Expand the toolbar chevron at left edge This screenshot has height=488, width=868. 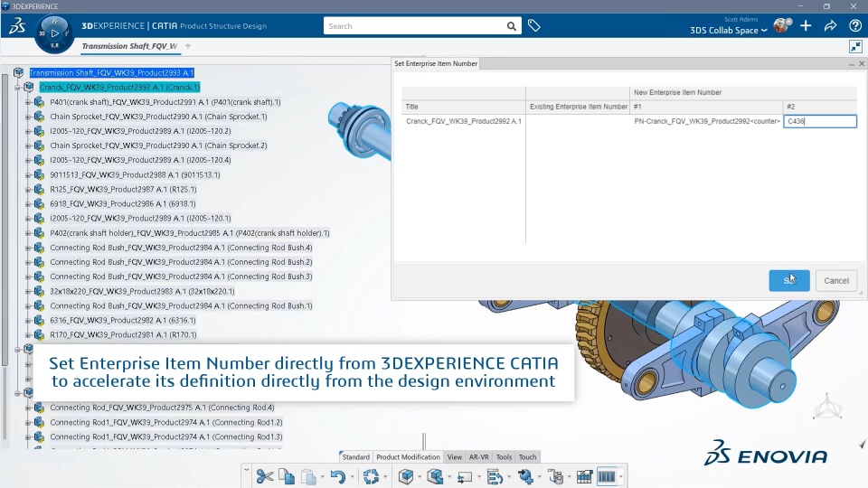click(x=246, y=470)
